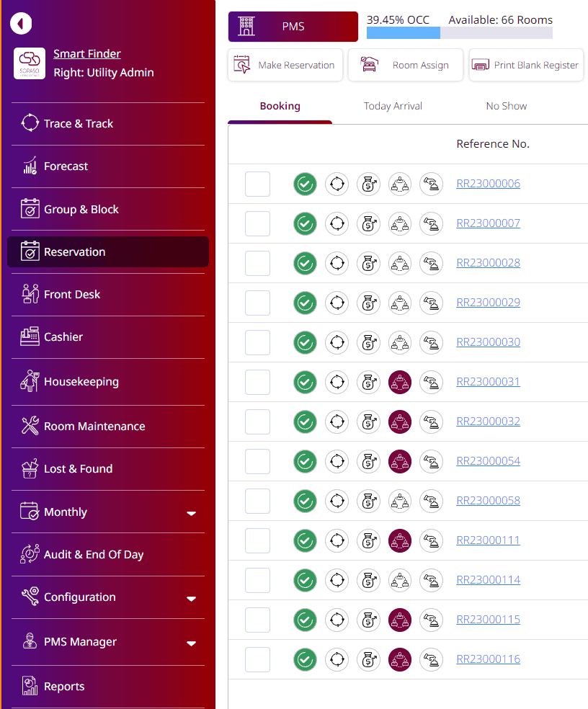The width and height of the screenshot is (588, 709).
Task: Tick the checkbox for RR23000029
Action: click(x=257, y=303)
